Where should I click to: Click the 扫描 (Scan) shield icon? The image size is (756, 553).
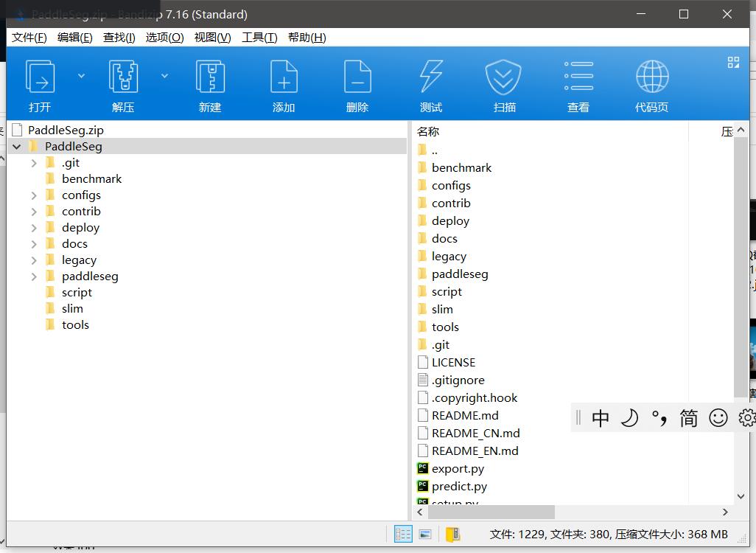coord(503,77)
